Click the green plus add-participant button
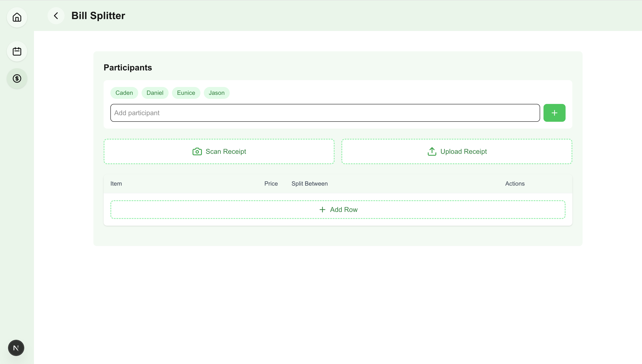The image size is (642, 364). (554, 113)
